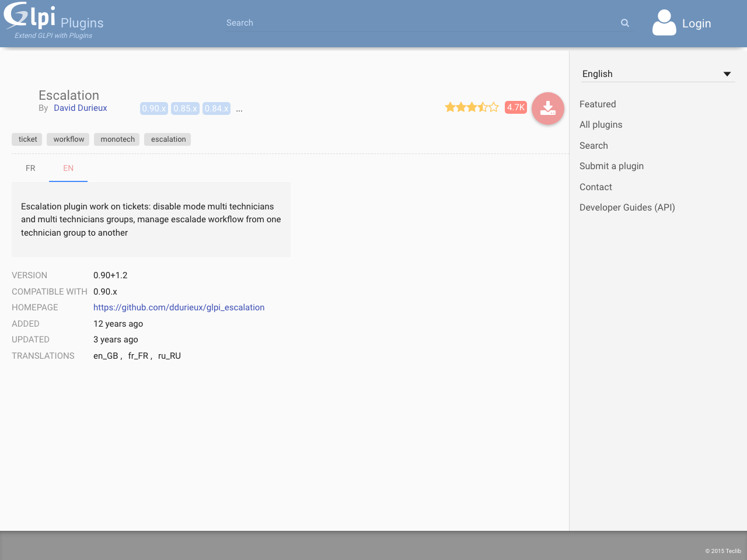Open the English language dropdown
This screenshot has height=560, width=747.
pyautogui.click(x=658, y=73)
